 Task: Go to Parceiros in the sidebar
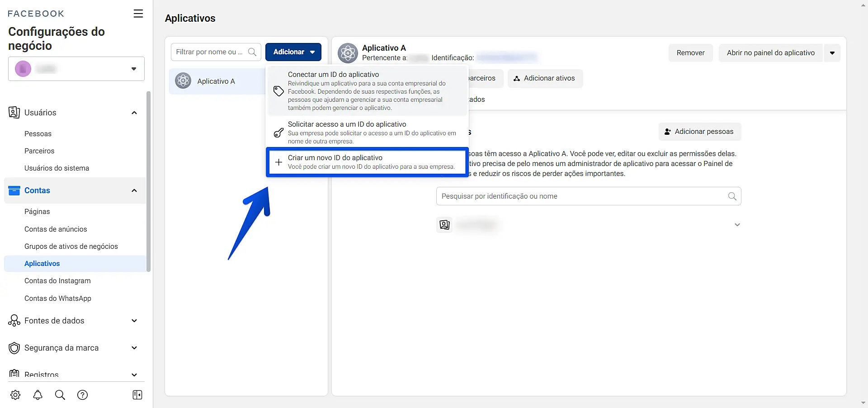pos(39,151)
